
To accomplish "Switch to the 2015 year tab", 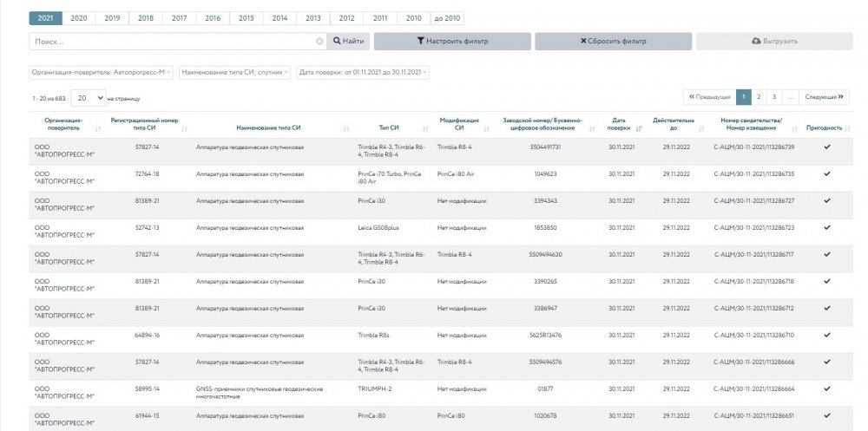I will (247, 17).
